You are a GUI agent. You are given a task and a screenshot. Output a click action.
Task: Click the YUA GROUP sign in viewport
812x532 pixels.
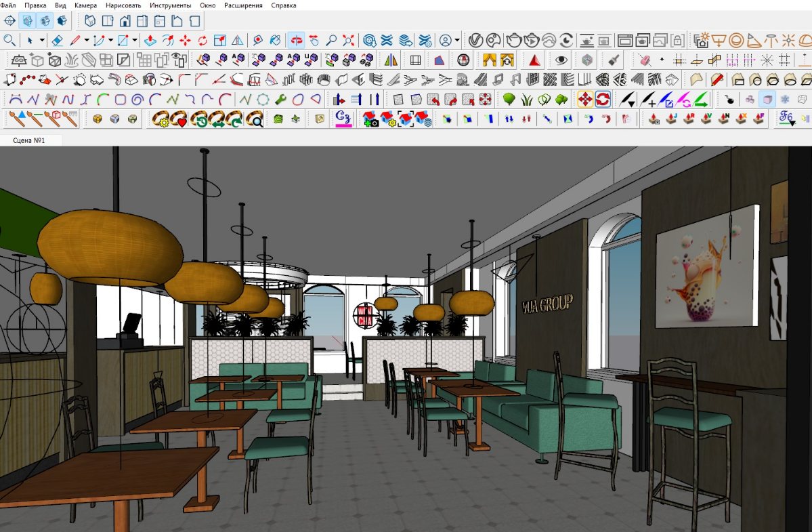(547, 303)
